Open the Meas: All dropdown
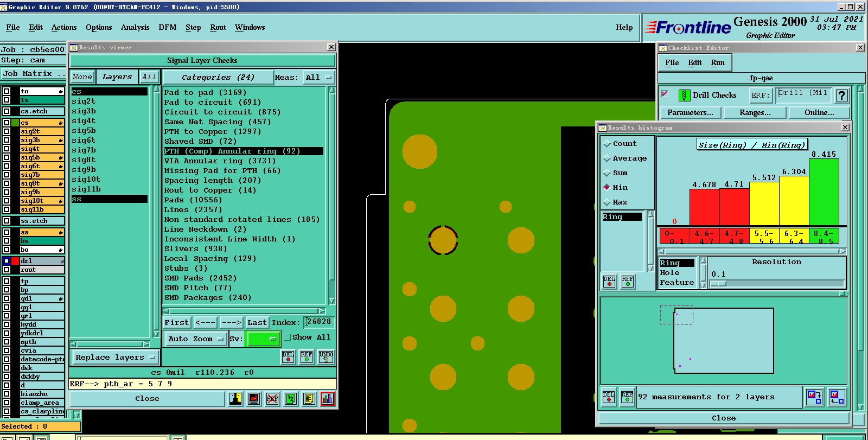The height and width of the screenshot is (440, 868). [x=318, y=77]
